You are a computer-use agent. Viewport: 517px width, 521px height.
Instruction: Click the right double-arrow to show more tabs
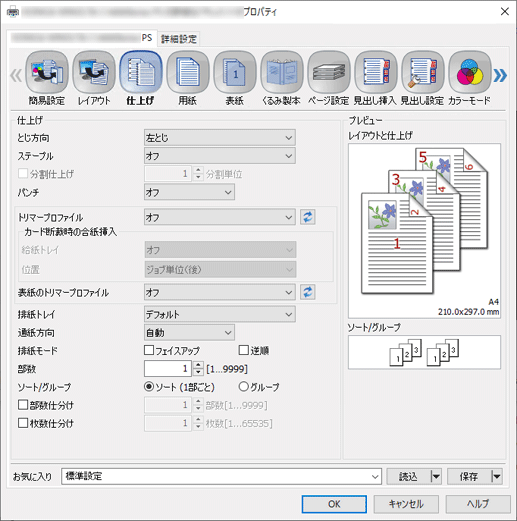click(500, 75)
